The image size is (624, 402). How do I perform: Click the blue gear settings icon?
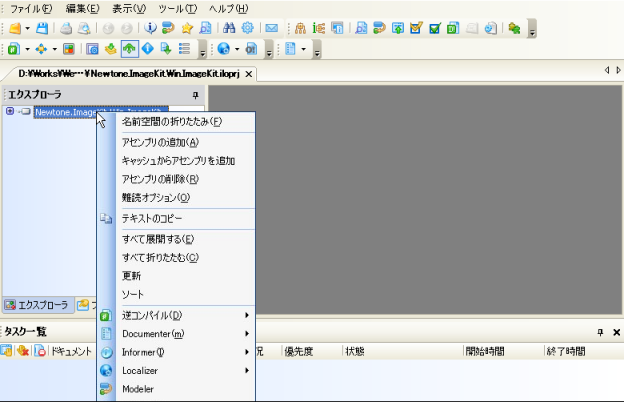point(248,28)
